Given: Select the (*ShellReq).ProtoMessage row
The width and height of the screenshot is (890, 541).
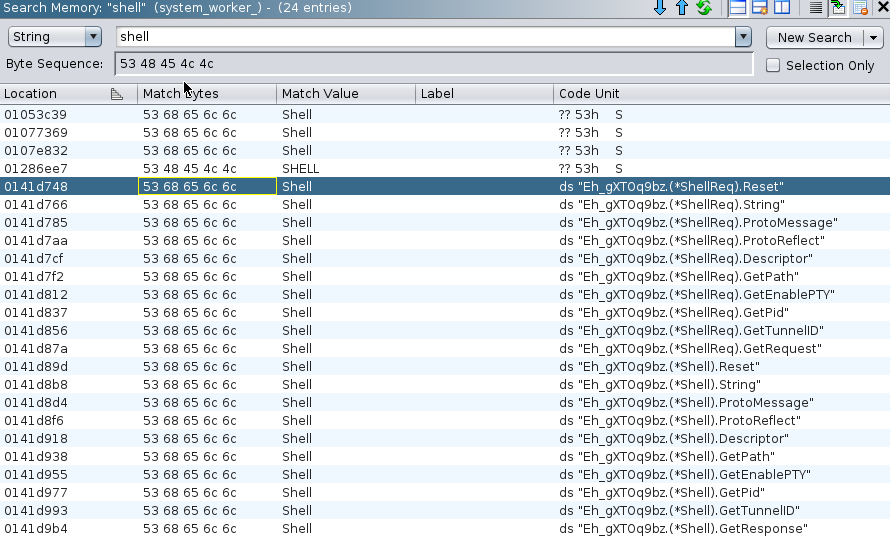Looking at the screenshot, I should [x=445, y=223].
